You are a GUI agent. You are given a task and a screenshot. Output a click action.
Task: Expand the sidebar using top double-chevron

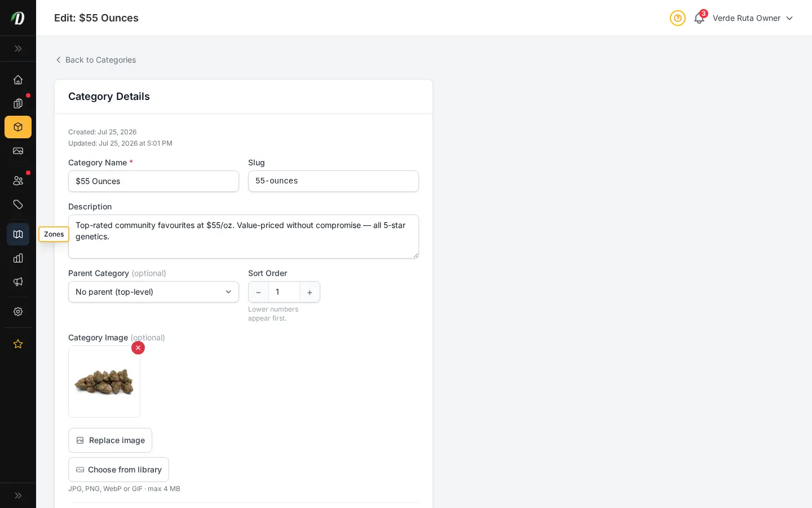click(x=18, y=49)
